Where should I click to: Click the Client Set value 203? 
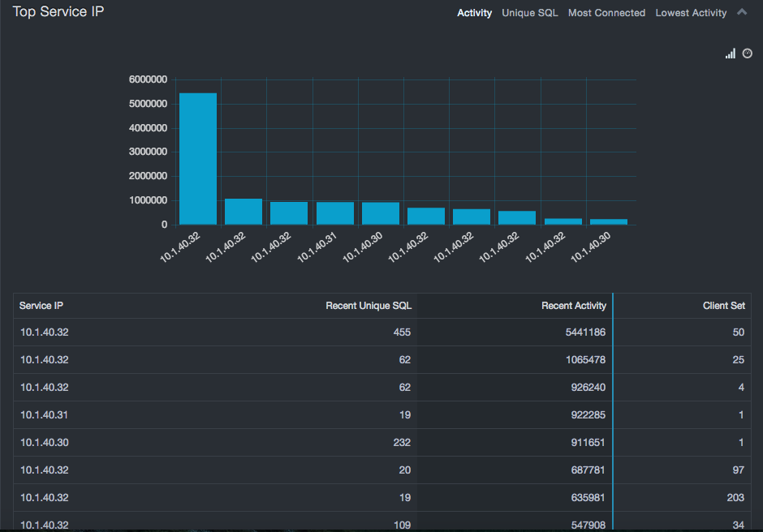[735, 498]
